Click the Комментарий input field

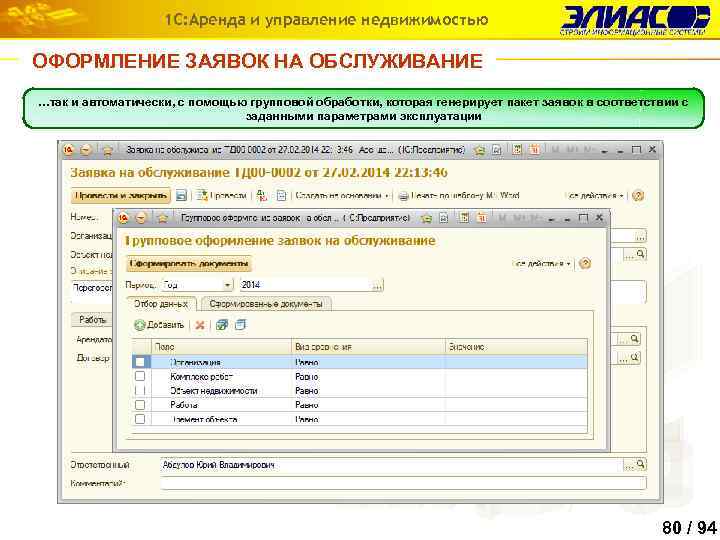point(403,483)
